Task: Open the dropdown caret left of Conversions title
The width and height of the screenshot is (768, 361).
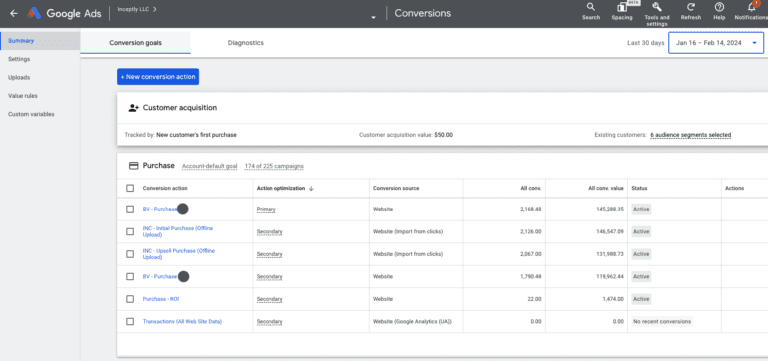Action: tap(374, 17)
